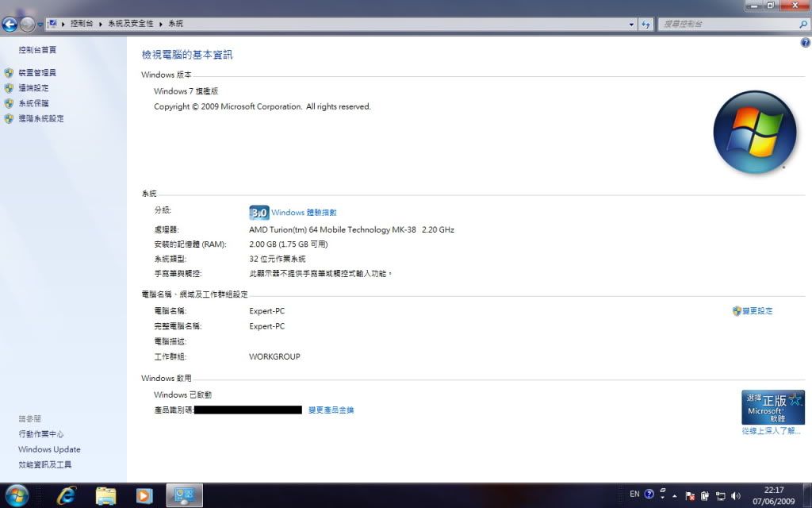This screenshot has width=812, height=508.
Task: Open Windows Update in the sidebar
Action: 49,449
